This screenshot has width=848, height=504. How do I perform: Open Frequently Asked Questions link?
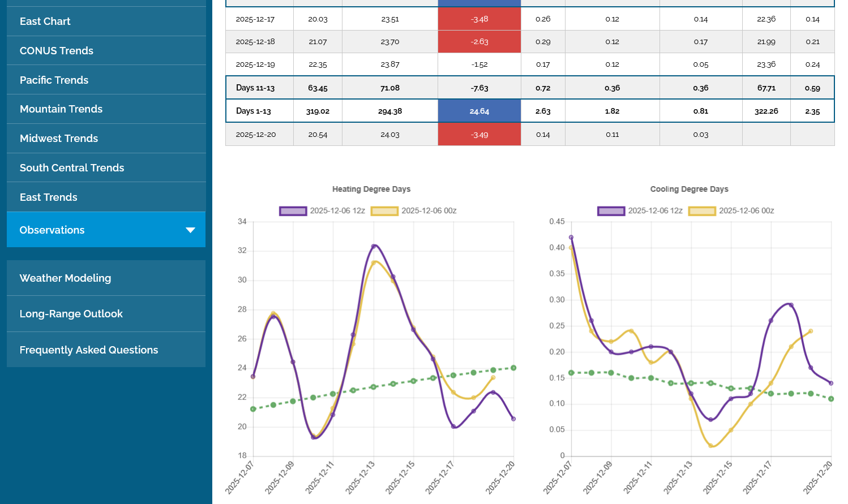[x=88, y=350]
